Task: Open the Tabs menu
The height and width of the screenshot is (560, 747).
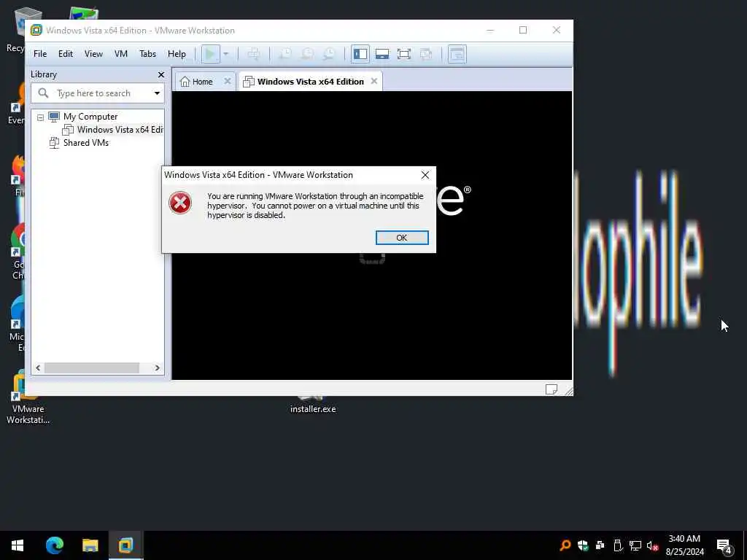Action: (147, 54)
